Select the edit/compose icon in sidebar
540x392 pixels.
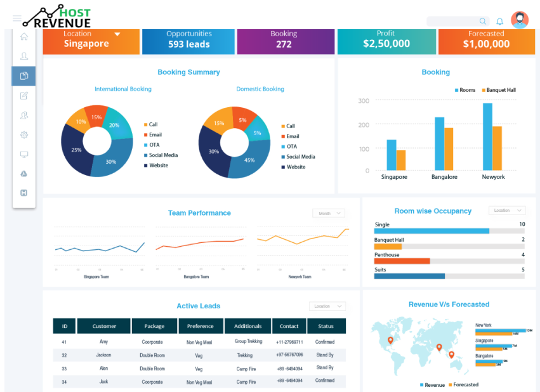click(24, 95)
